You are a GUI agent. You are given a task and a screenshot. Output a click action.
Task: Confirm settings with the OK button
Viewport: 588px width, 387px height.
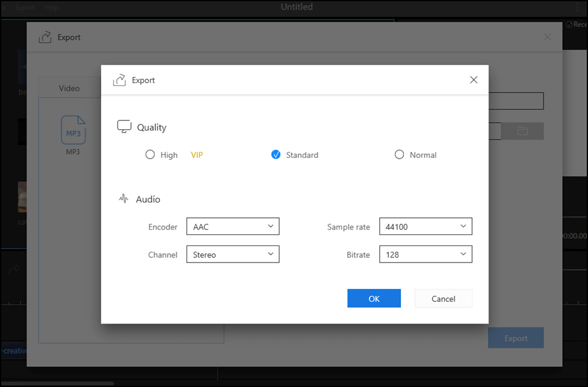(374, 298)
